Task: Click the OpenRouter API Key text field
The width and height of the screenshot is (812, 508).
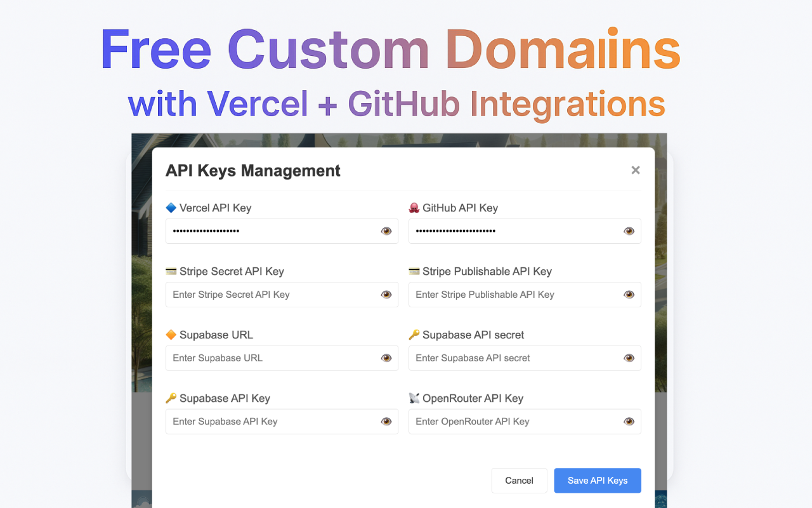Action: (514, 422)
